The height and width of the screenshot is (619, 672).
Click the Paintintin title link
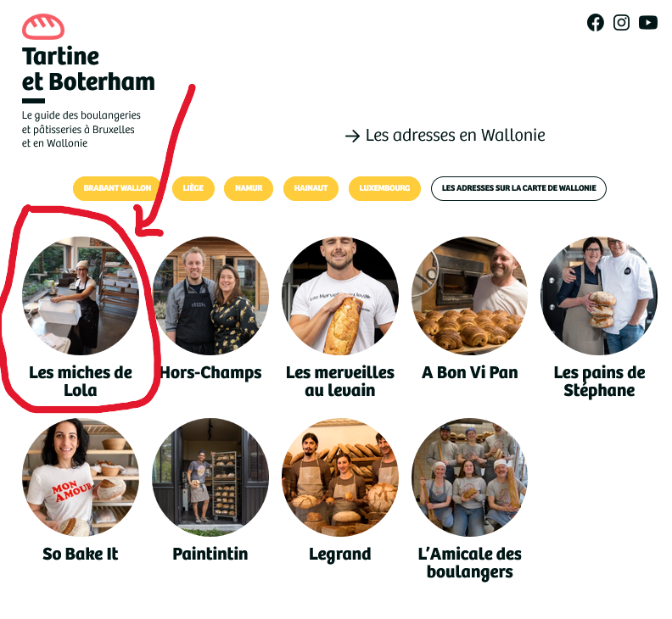click(x=210, y=554)
